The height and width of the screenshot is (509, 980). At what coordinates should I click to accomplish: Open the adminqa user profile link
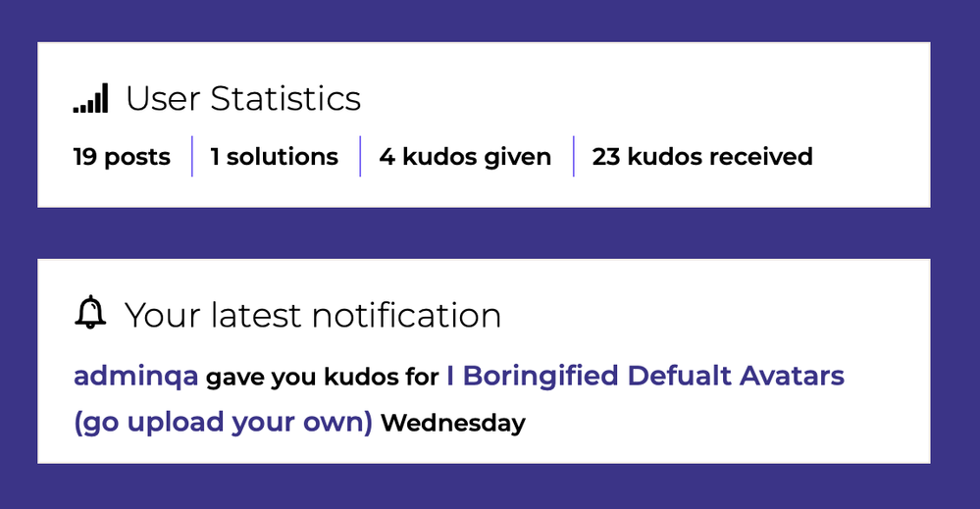(135, 376)
